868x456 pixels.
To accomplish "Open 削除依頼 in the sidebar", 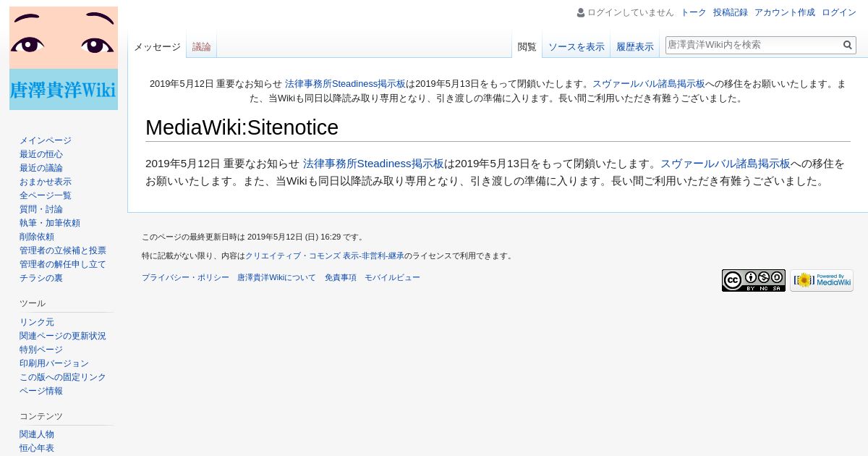I will [x=37, y=237].
